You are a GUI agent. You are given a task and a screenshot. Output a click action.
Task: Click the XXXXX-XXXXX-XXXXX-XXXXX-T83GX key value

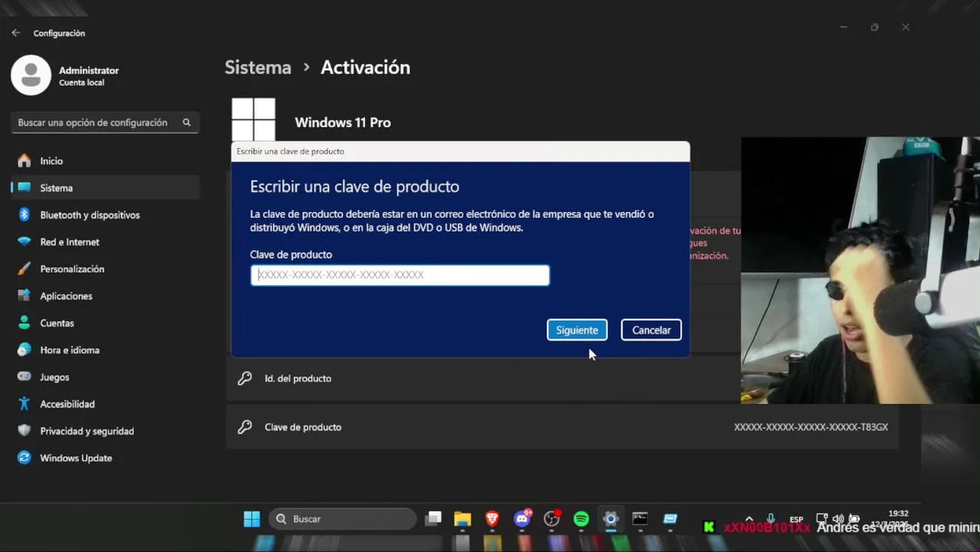(811, 427)
